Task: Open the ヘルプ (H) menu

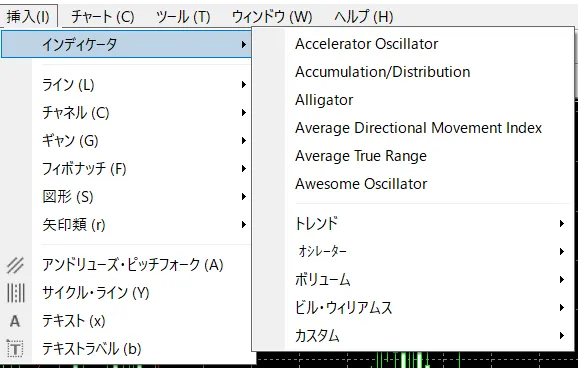Action: point(364,17)
